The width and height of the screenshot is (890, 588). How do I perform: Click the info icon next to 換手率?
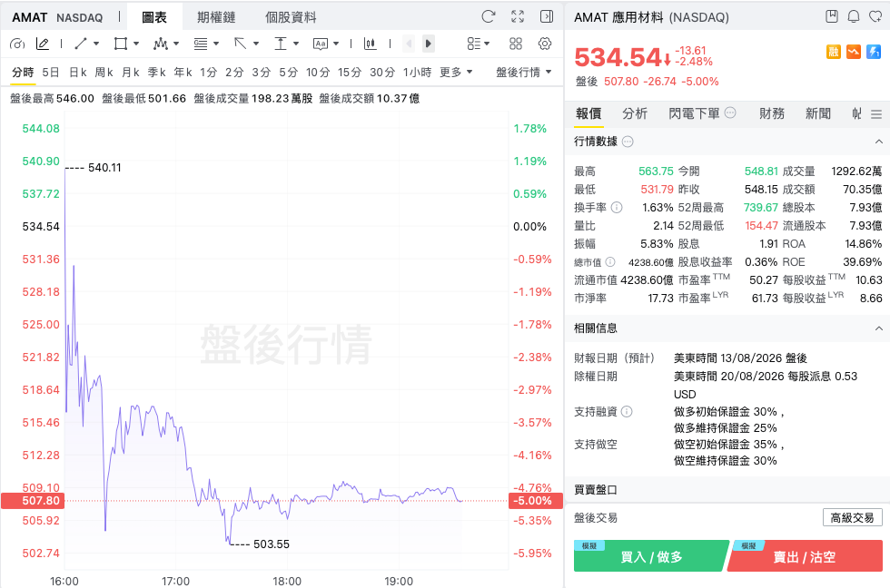(x=617, y=208)
